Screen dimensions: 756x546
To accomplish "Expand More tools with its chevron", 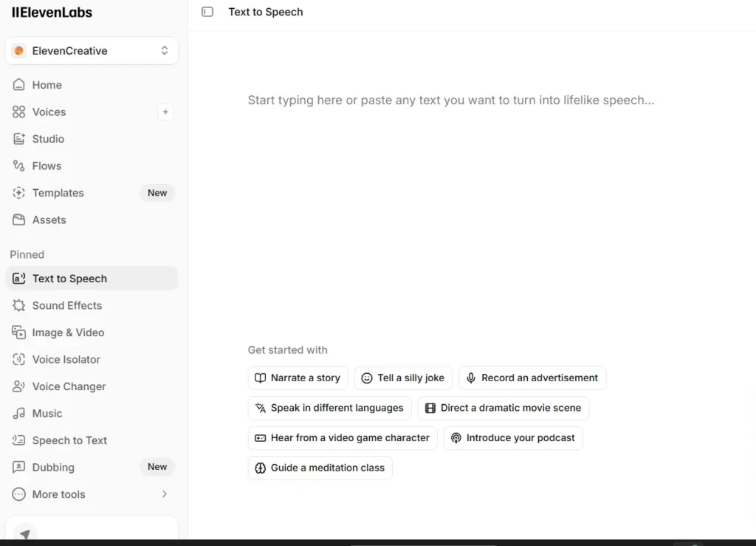I will click(x=165, y=494).
